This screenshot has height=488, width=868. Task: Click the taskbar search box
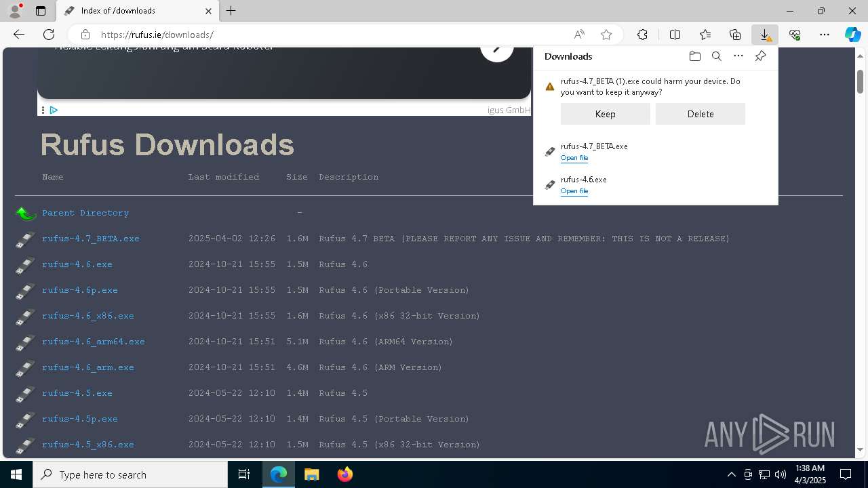click(130, 474)
